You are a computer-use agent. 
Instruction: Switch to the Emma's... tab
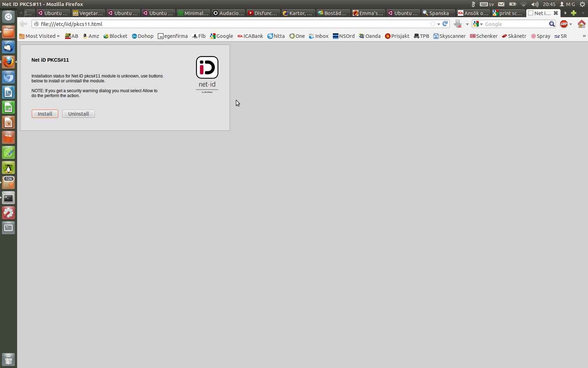tap(368, 13)
